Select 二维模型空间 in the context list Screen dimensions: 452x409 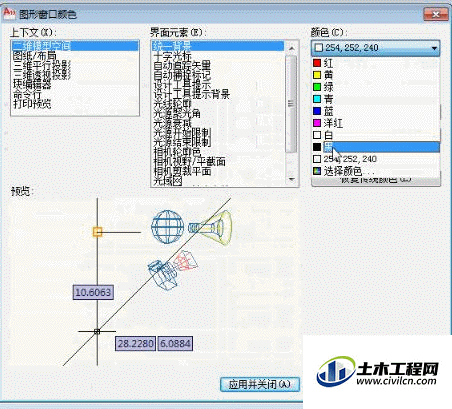(75, 46)
